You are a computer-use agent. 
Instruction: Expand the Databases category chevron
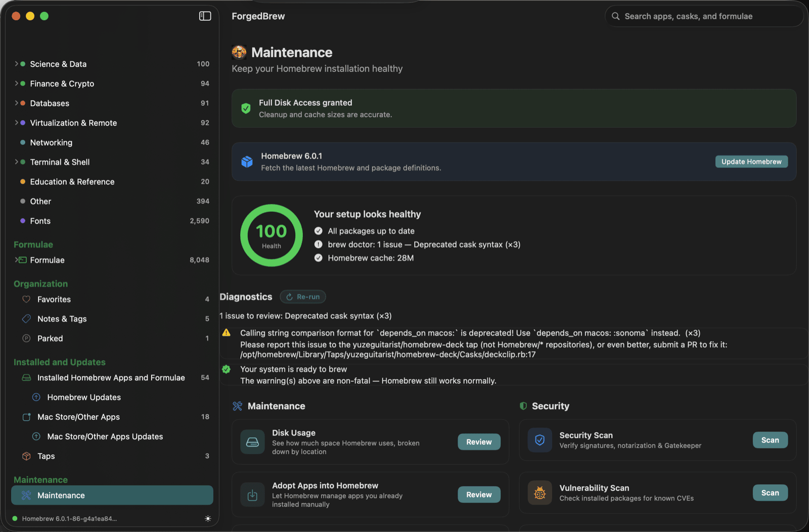point(16,103)
